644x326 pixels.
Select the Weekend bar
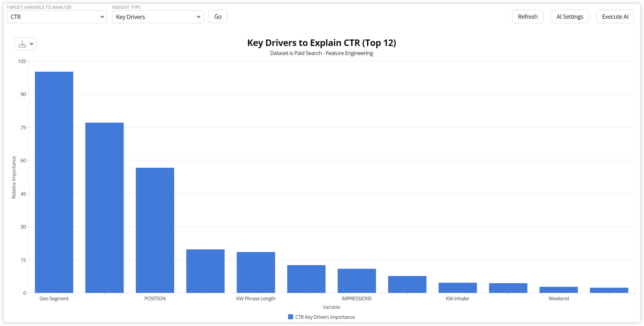click(558, 290)
